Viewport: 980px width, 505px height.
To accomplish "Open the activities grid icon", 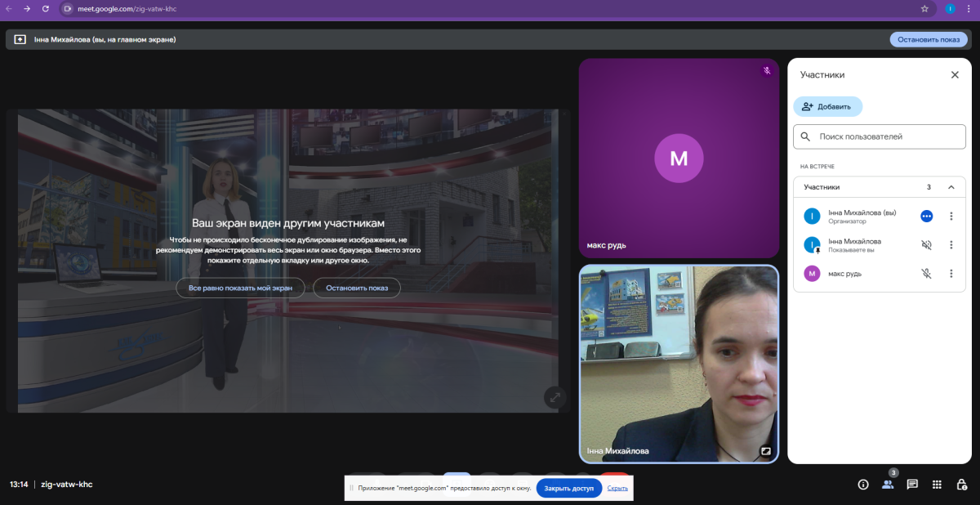I will click(937, 485).
